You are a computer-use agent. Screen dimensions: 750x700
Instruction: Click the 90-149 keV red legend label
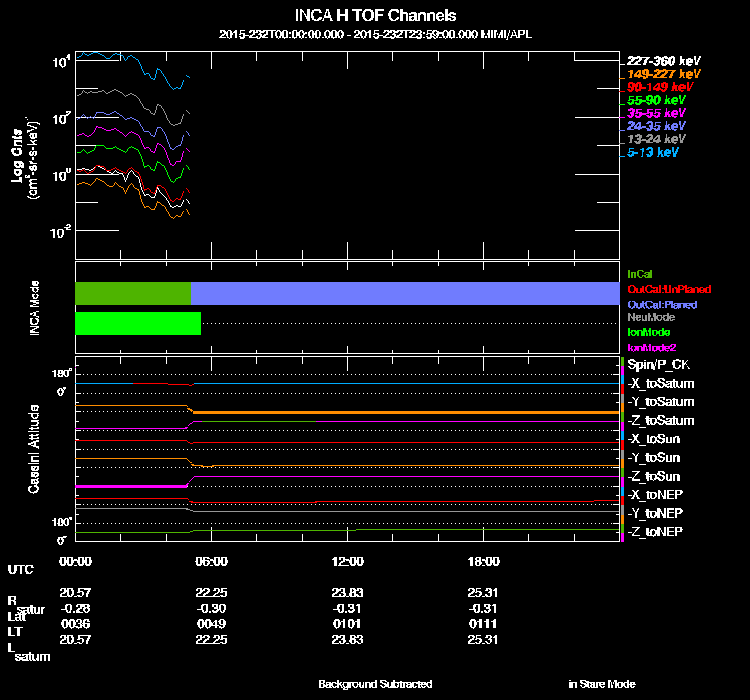click(660, 87)
